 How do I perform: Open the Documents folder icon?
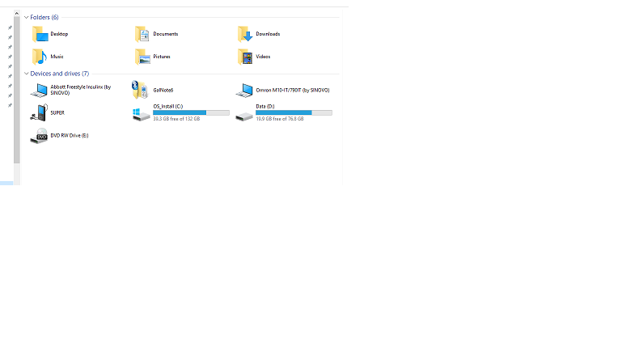point(142,34)
